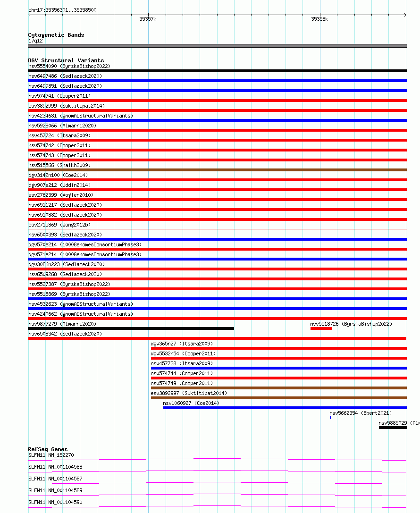Click the brown bar under nsv515566
This screenshot has height=513, width=420.
(x=217, y=170)
